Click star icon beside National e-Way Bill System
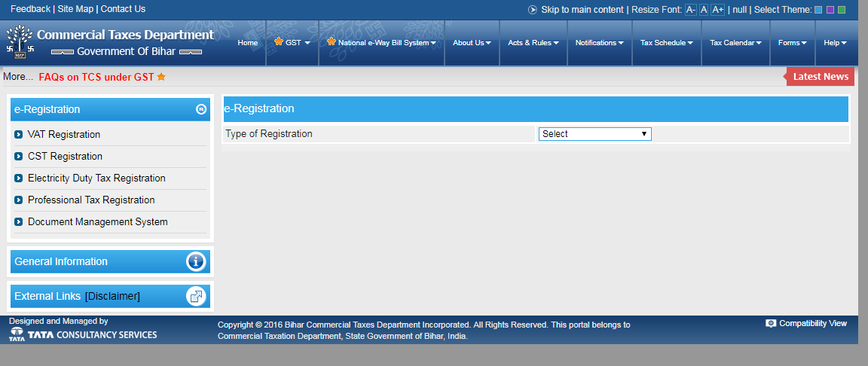This screenshot has width=868, height=366. (331, 41)
